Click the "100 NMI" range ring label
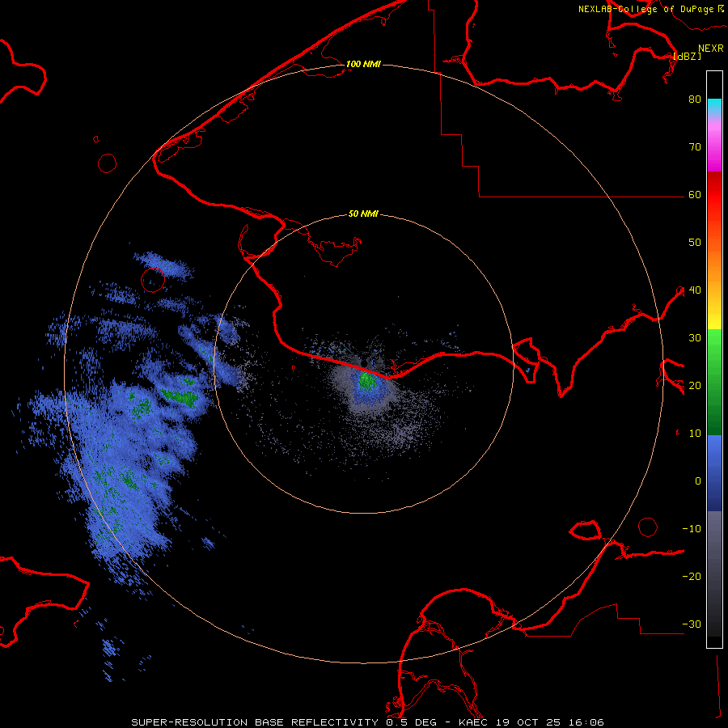This screenshot has width=728, height=728. pos(363,64)
